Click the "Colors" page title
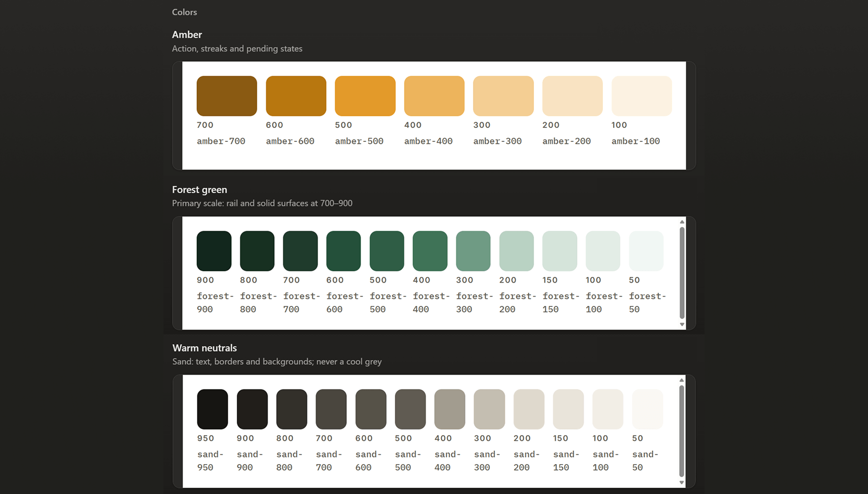The height and width of the screenshot is (494, 868). click(x=184, y=12)
